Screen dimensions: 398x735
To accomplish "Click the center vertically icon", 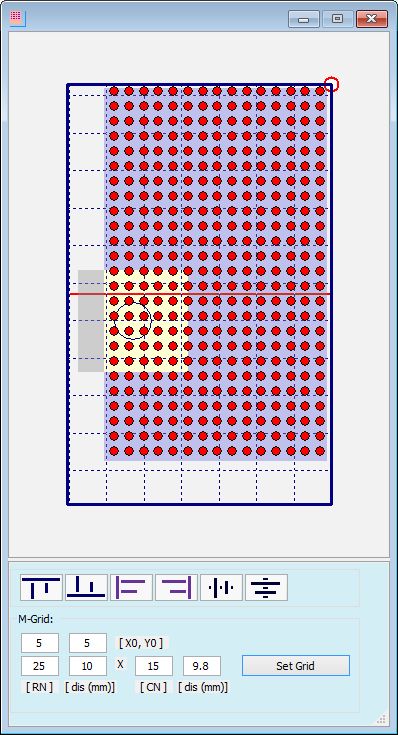I will coord(266,588).
